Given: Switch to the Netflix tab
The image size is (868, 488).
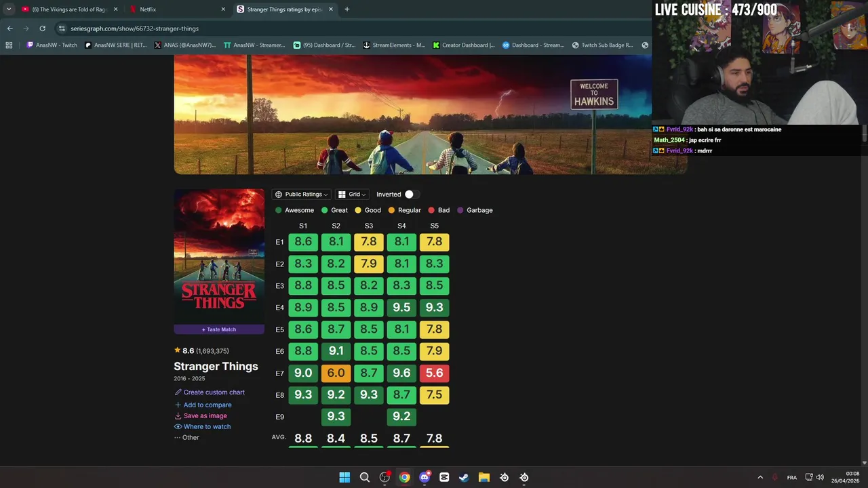Looking at the screenshot, I should (178, 9).
